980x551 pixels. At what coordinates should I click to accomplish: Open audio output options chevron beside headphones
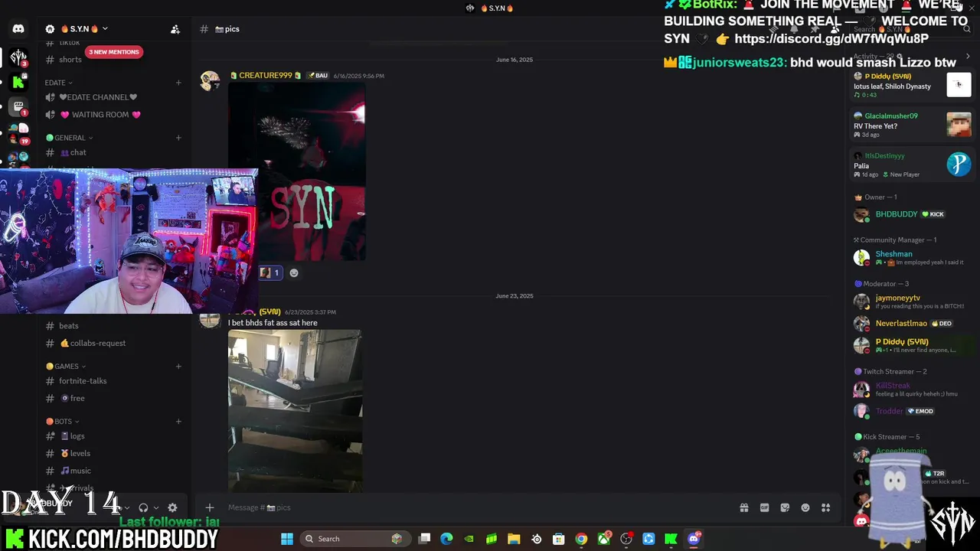pyautogui.click(x=155, y=507)
